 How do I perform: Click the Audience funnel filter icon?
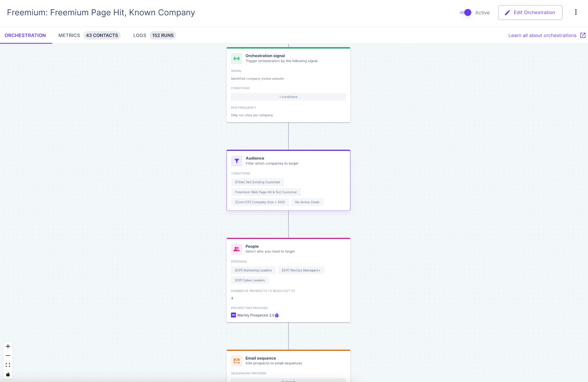point(237,161)
